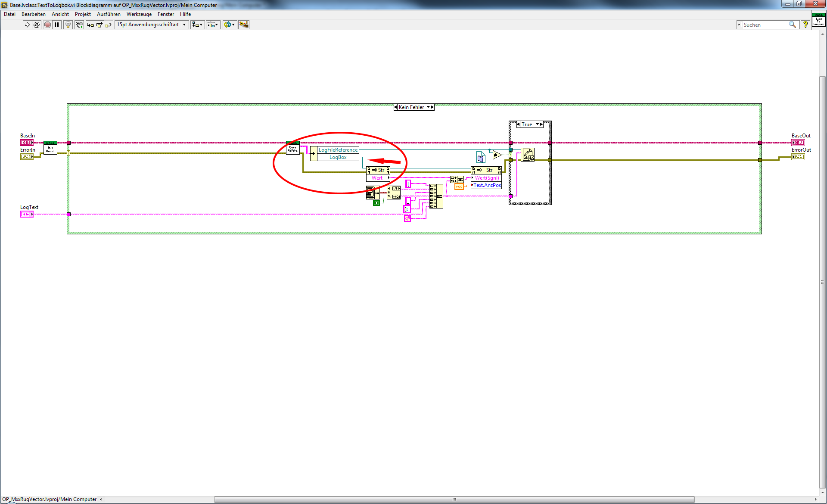Toggle Highlight Execution light bulb
This screenshot has height=504, width=827.
(x=68, y=25)
